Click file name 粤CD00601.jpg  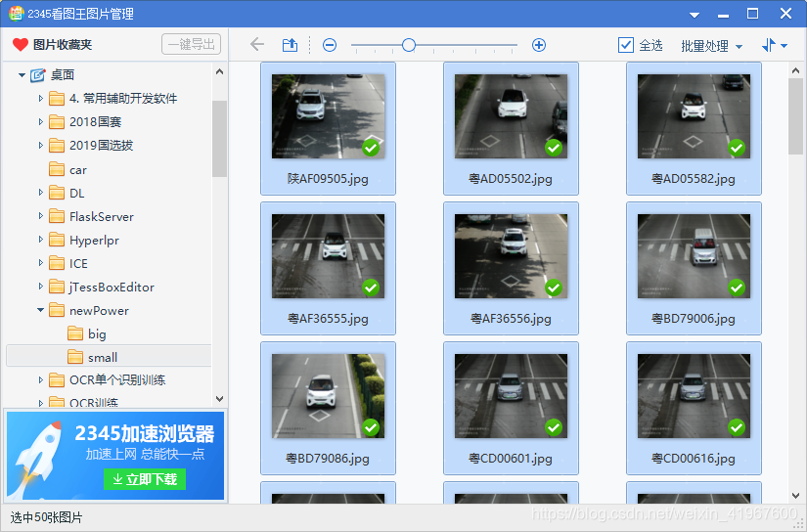coord(511,458)
